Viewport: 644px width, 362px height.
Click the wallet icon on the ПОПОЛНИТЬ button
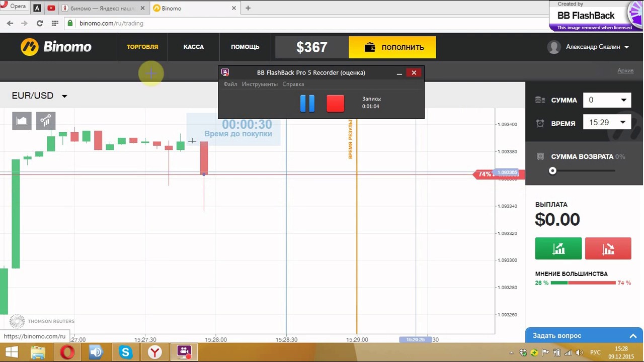pos(370,47)
